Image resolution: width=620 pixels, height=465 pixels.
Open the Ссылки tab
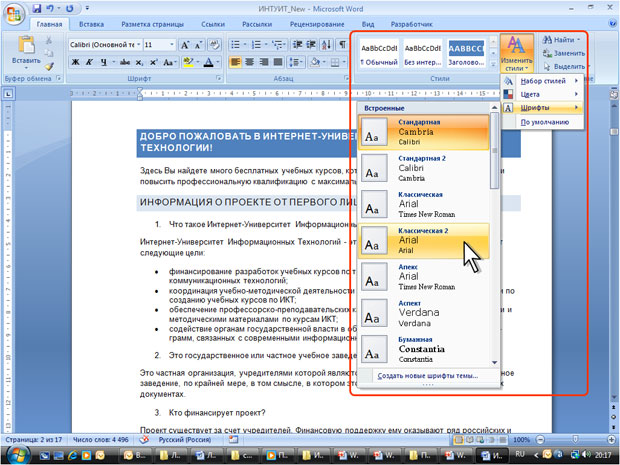(x=213, y=24)
